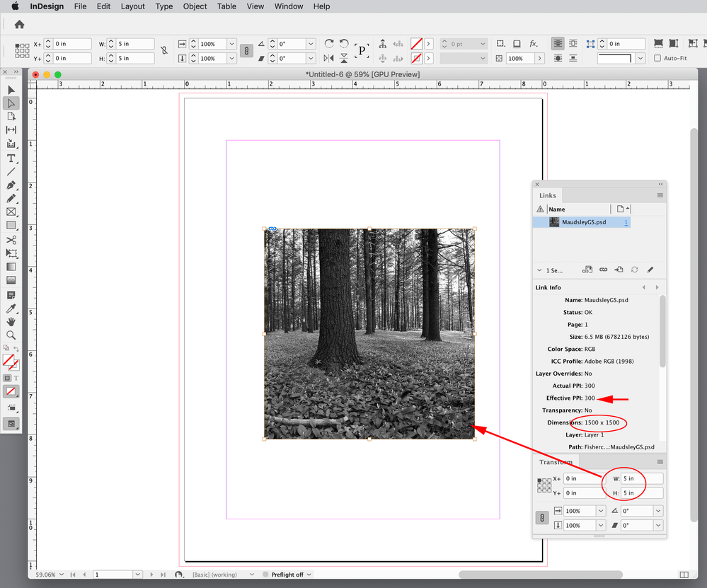This screenshot has height=588, width=707.
Task: Toggle constrain proportions in the Transform panel
Action: tap(542, 518)
